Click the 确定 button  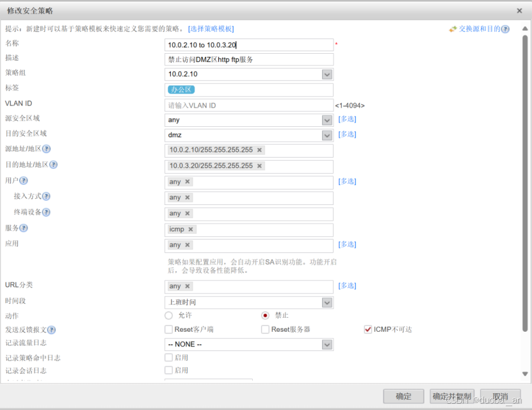[403, 396]
